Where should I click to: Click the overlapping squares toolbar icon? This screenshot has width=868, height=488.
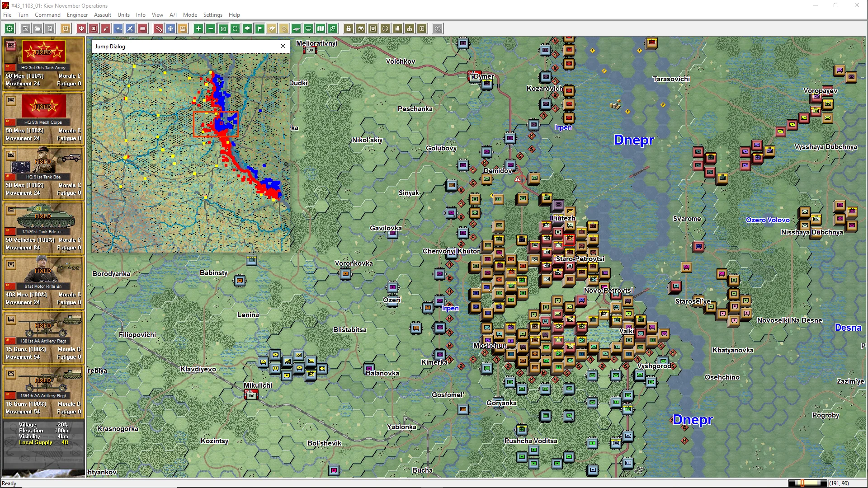tap(333, 28)
